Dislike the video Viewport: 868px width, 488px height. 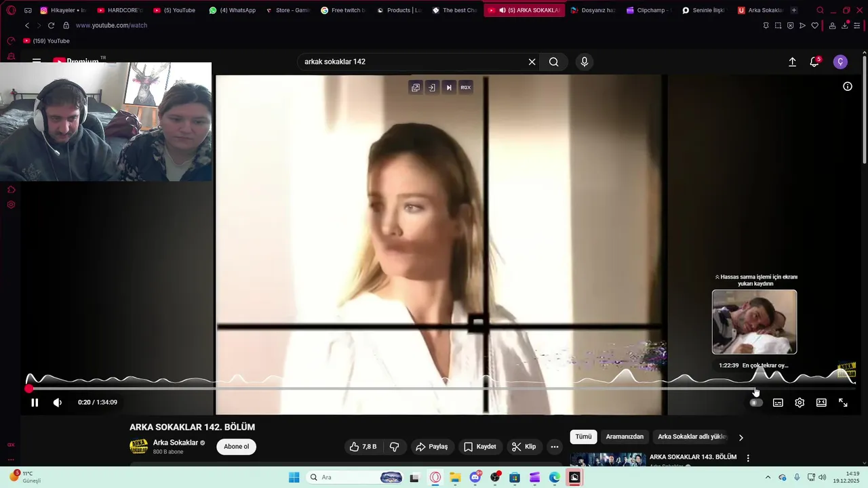tap(394, 447)
